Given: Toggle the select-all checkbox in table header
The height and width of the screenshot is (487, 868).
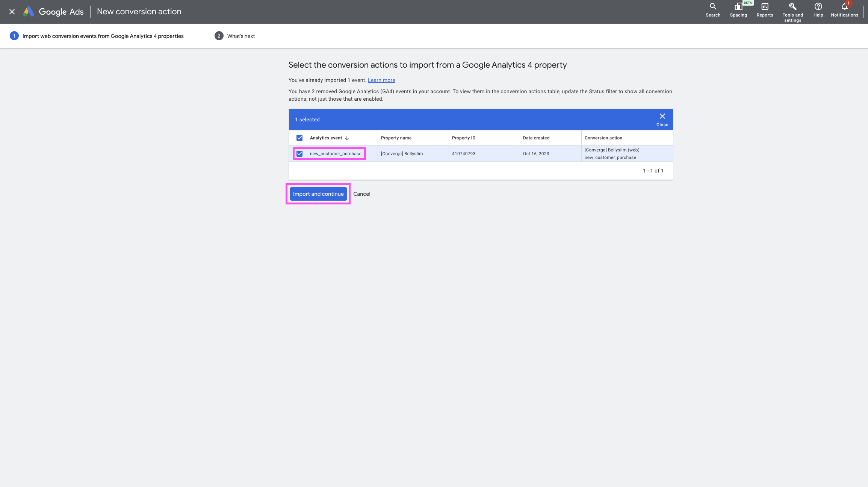Looking at the screenshot, I should coord(299,138).
